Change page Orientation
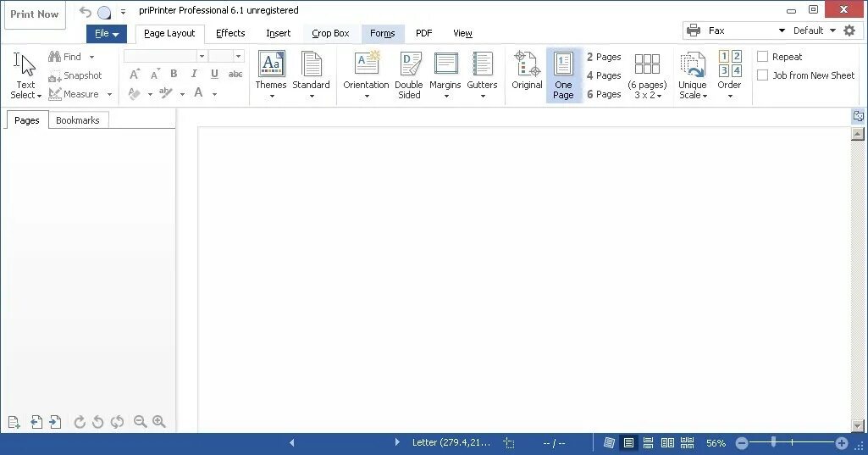868x455 pixels. [x=366, y=75]
